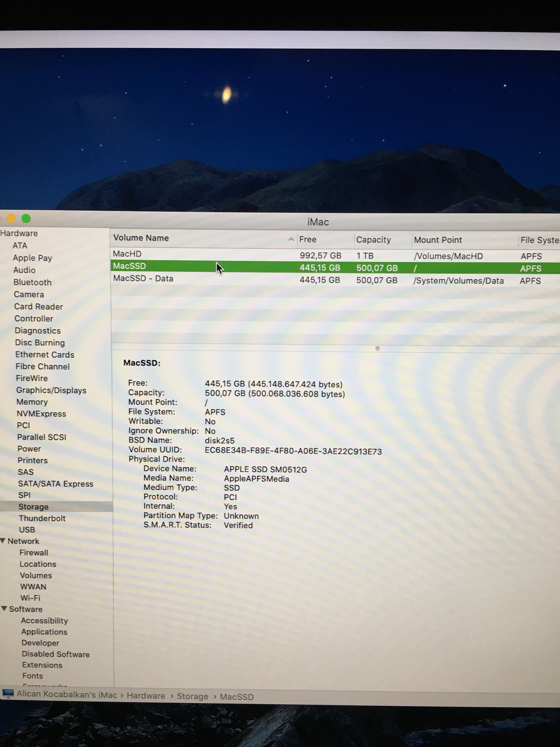Collapse the Software section disclosure triangle
This screenshot has height=747, width=560.
pos(4,609)
